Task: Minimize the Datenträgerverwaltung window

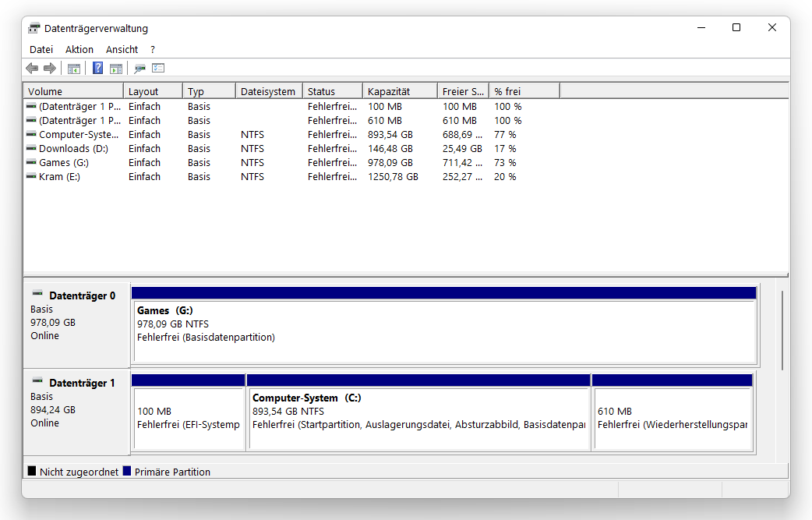Action: (x=701, y=27)
